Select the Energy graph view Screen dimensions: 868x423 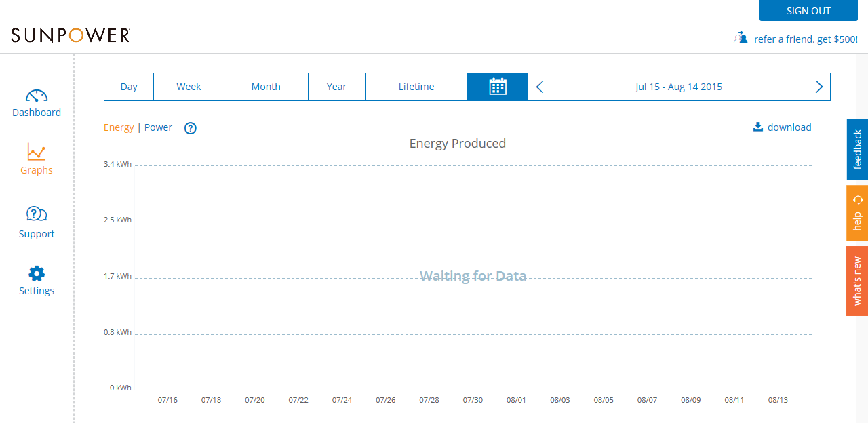(119, 127)
